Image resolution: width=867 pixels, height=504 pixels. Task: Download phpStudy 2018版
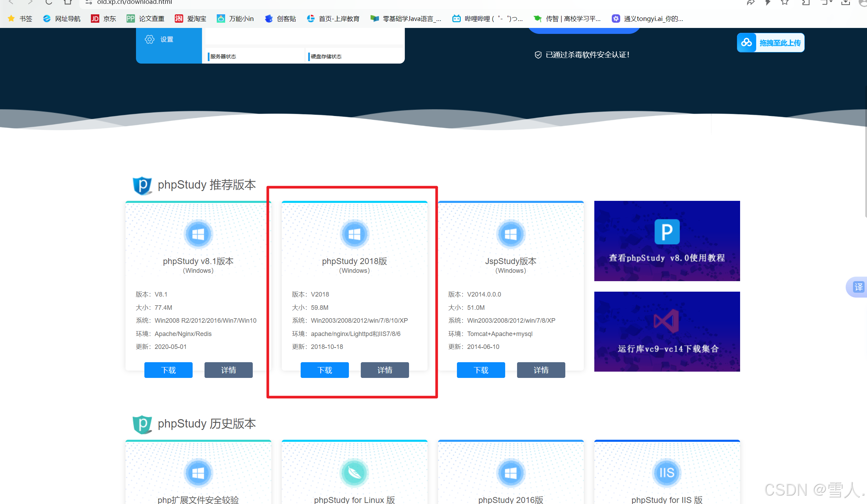pyautogui.click(x=324, y=370)
